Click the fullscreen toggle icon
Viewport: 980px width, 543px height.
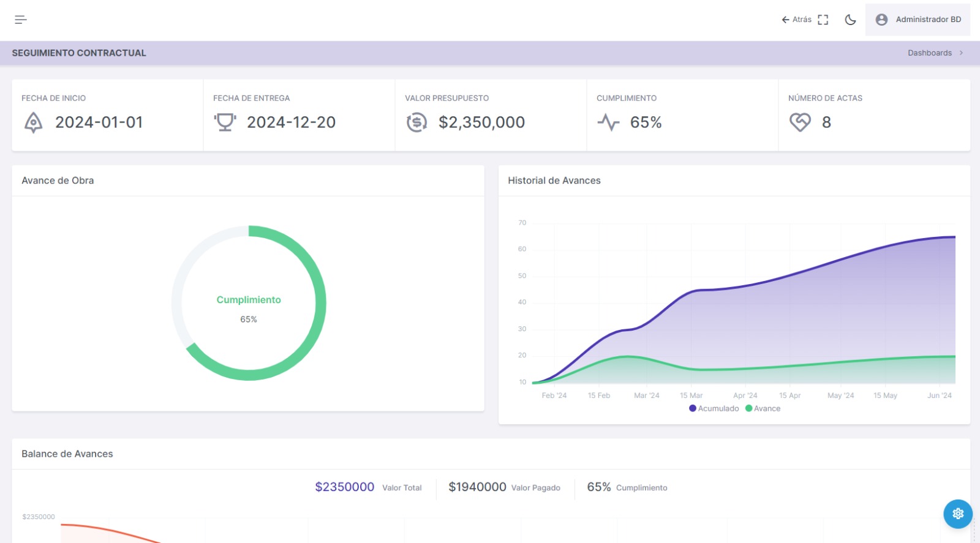click(823, 20)
